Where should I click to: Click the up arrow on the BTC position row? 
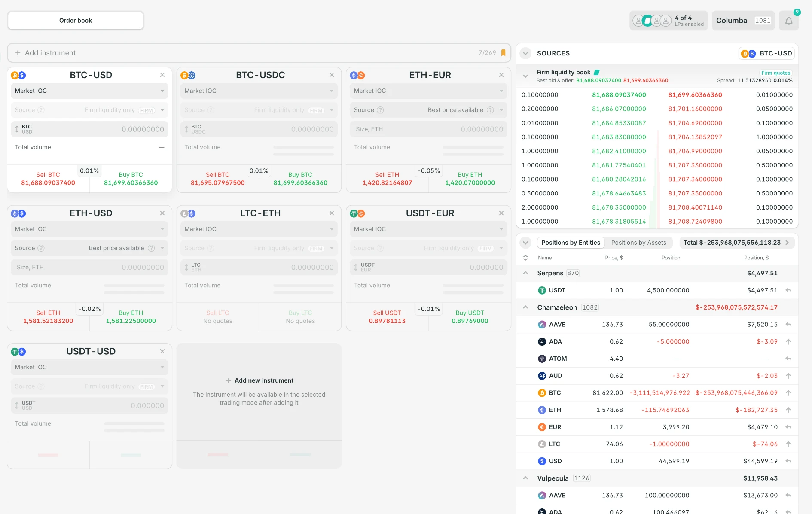[x=788, y=393]
